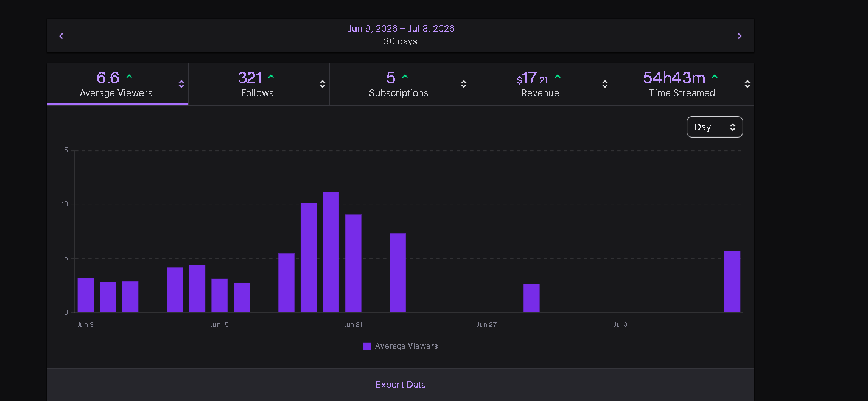This screenshot has width=868, height=401.
Task: Click the Jun 9 – Jul 8 date range
Action: 401,29
